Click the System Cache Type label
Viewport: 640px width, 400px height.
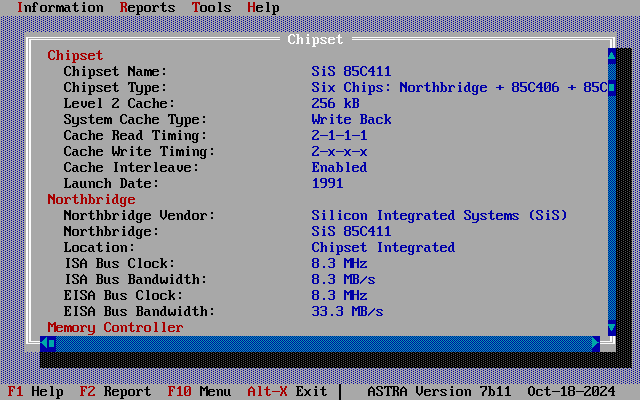pos(136,119)
